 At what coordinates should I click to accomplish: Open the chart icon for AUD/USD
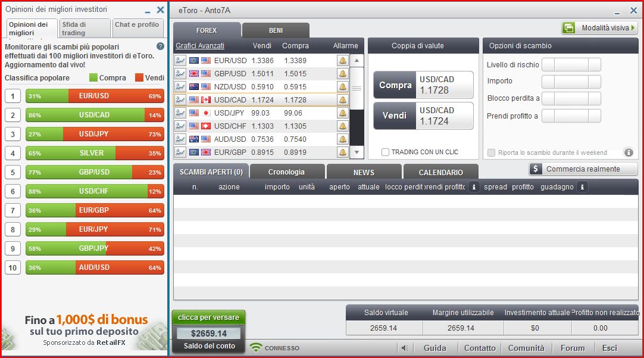(180, 139)
